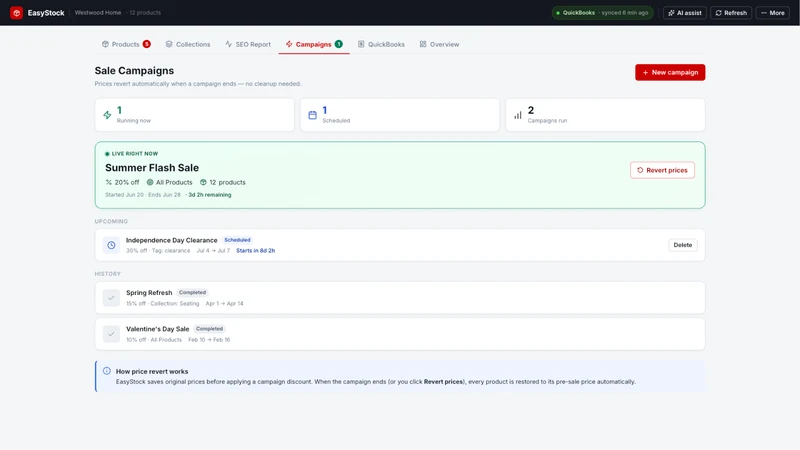The height and width of the screenshot is (450, 800).
Task: Switch to the Collections tab
Action: point(188,44)
